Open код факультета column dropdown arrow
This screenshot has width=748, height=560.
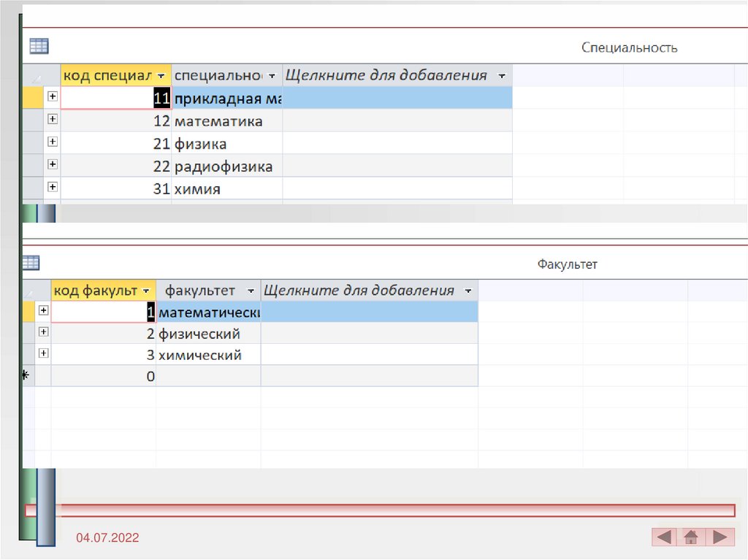[x=147, y=291]
